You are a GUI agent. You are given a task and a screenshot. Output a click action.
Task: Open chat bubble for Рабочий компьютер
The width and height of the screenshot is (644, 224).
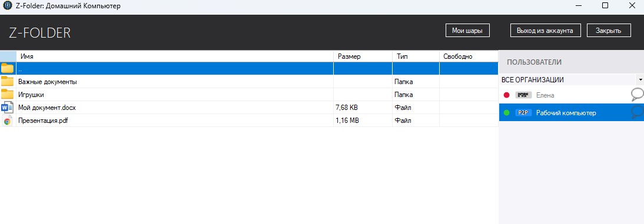pos(637,112)
